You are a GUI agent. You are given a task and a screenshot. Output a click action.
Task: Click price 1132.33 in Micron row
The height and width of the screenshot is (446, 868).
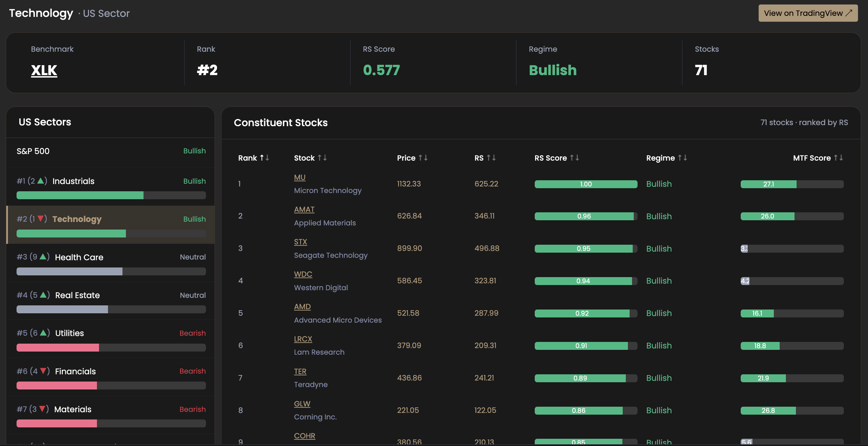409,184
